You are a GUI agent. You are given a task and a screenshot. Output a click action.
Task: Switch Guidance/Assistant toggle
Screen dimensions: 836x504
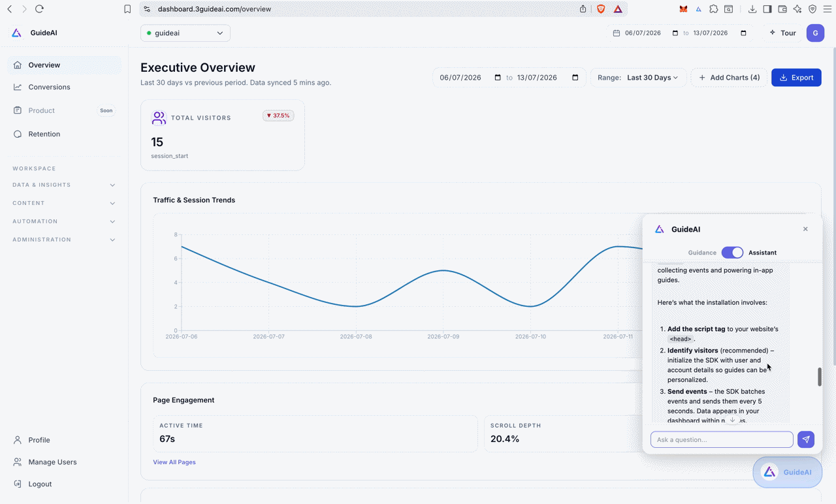[x=732, y=252]
